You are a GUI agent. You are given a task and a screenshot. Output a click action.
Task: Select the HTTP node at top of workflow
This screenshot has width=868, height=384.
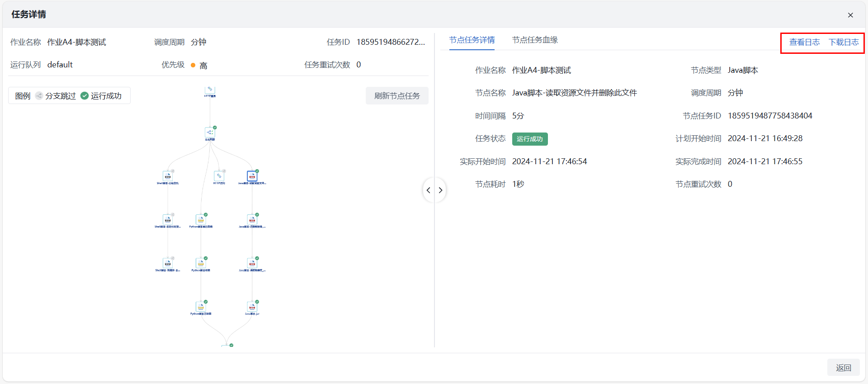coord(210,90)
